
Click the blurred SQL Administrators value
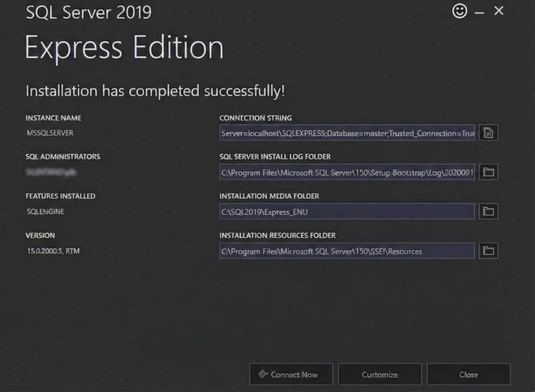click(x=50, y=172)
